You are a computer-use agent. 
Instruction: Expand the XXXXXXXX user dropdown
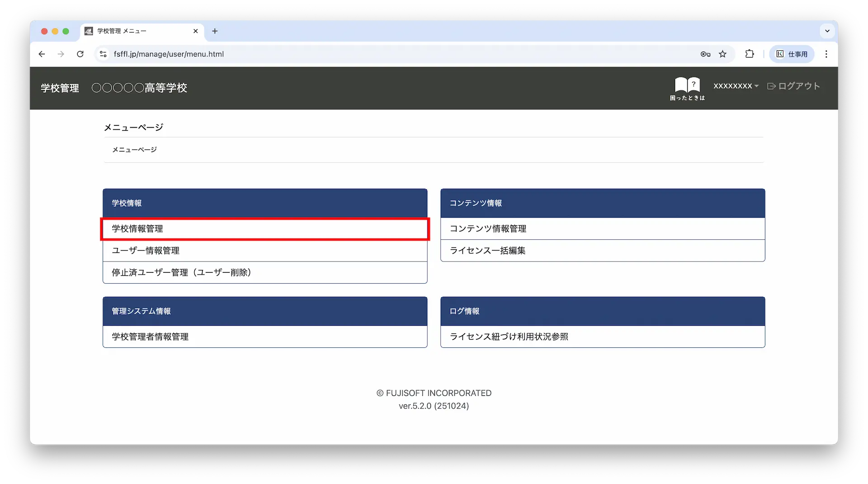tap(736, 86)
